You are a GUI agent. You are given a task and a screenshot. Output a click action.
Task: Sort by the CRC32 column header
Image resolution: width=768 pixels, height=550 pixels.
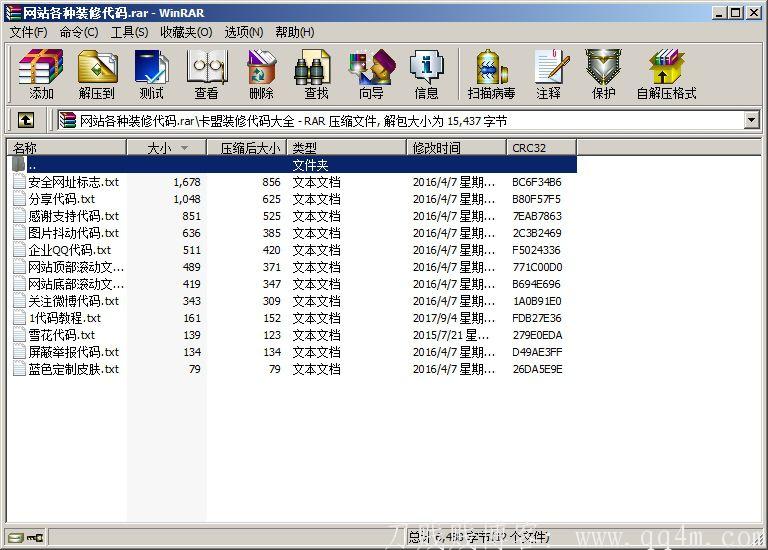point(542,147)
